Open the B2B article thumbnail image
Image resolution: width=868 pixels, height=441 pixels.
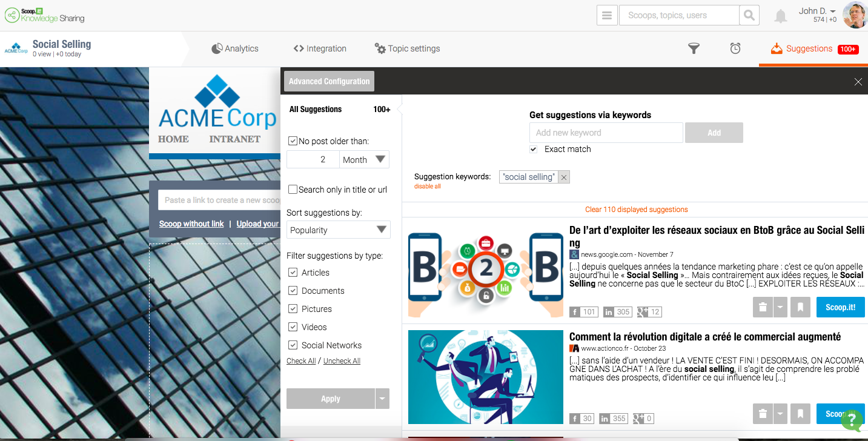click(x=486, y=270)
